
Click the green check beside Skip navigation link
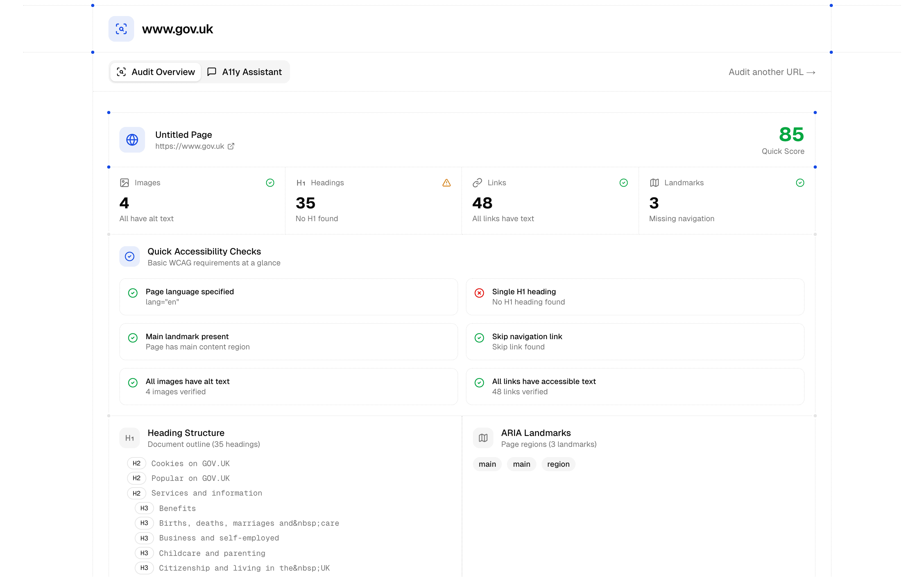click(479, 338)
